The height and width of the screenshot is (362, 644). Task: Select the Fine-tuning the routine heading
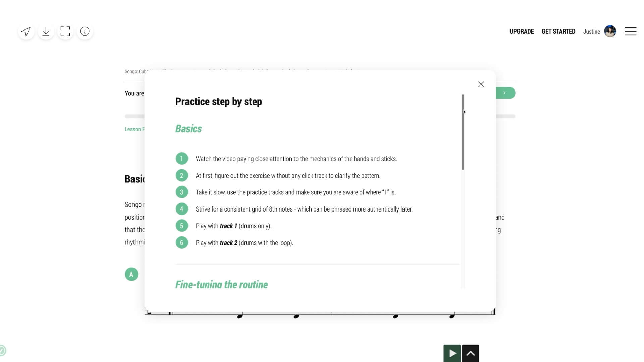coord(221,285)
